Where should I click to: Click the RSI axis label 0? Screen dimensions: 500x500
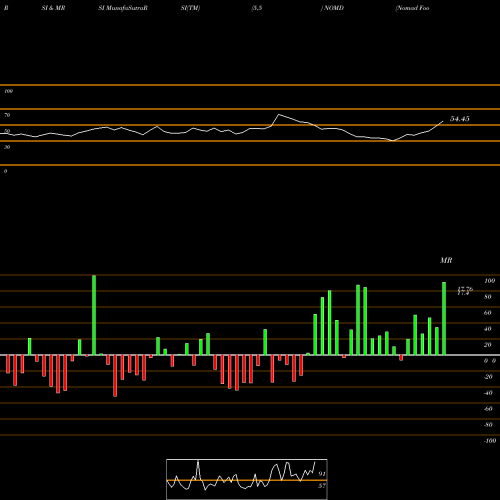tap(5, 171)
